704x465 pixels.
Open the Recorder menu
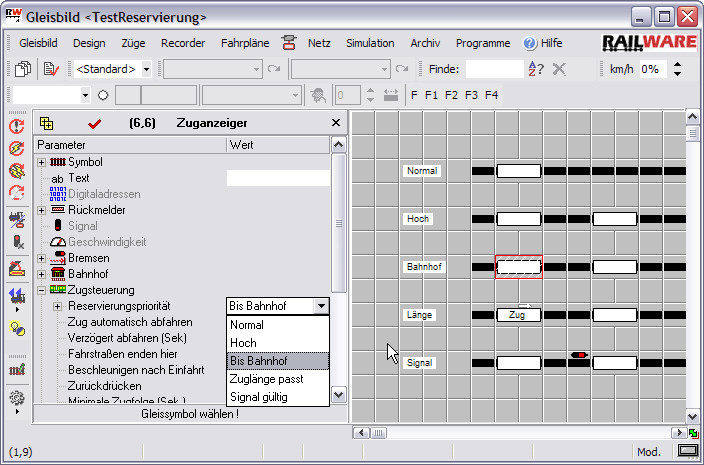(183, 43)
